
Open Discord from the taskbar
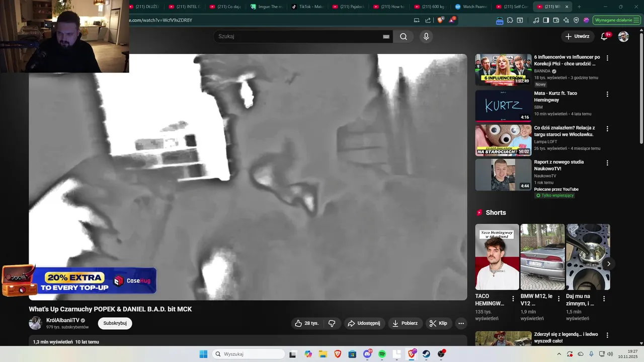[x=367, y=354]
